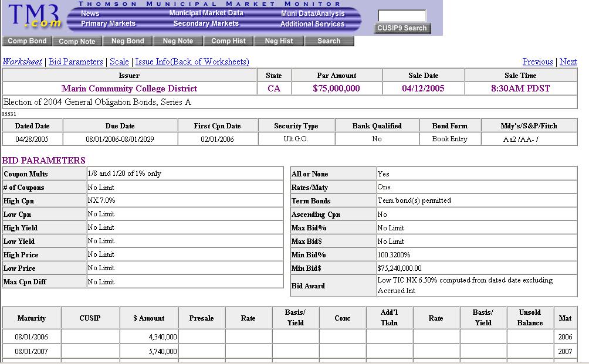
Task: Click the due date range 08/01/2006-08/01/2029
Action: [x=120, y=140]
